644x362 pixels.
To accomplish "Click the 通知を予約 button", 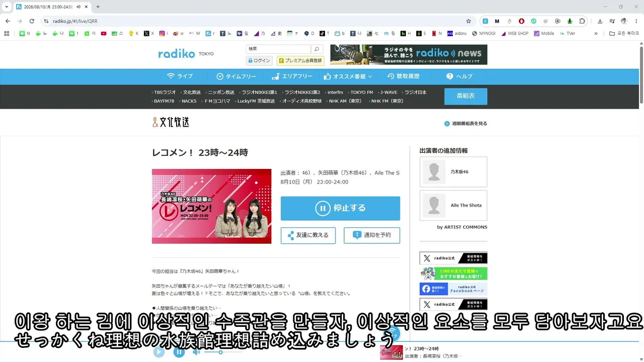I will point(372,235).
